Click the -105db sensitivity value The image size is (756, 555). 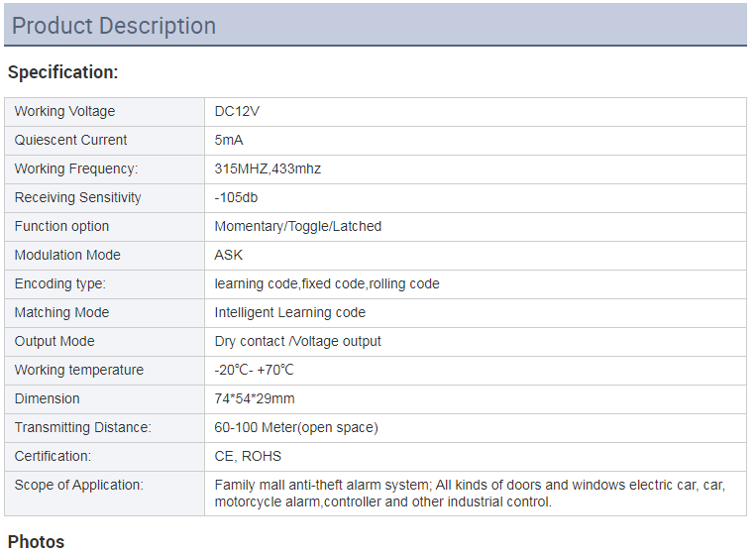(x=236, y=197)
